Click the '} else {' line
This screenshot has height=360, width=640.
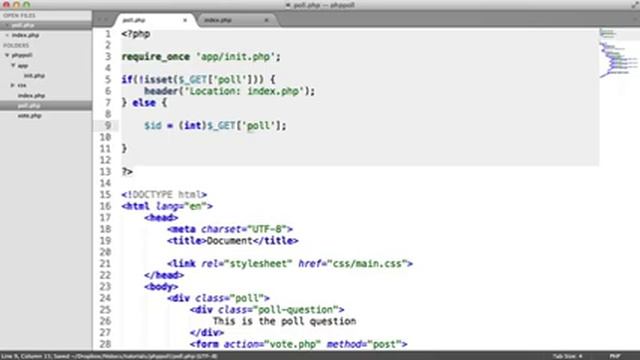click(144, 103)
